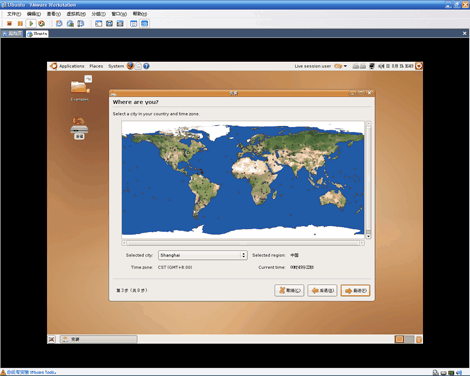Screen dimensions: 470x376
Task: Click the red power off toolbar icon
Action: (9, 23)
